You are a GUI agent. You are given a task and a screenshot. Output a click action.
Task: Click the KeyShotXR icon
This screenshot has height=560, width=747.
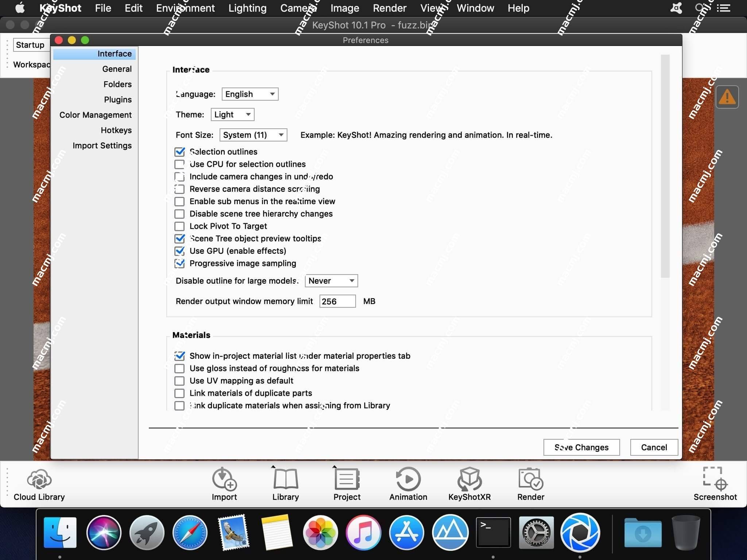click(x=470, y=483)
